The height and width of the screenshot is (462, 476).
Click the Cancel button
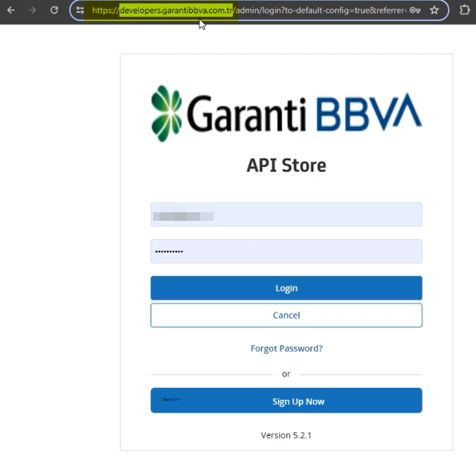[286, 315]
